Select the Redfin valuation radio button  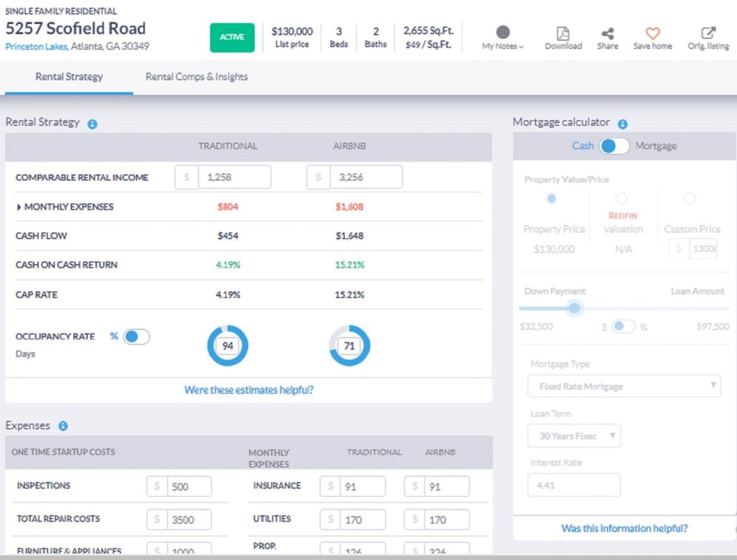621,199
